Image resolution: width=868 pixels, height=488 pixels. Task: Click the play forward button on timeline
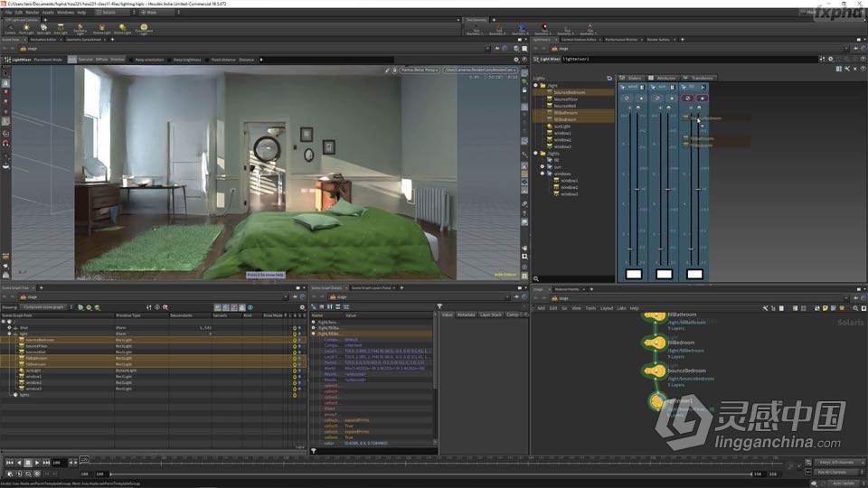coord(37,463)
